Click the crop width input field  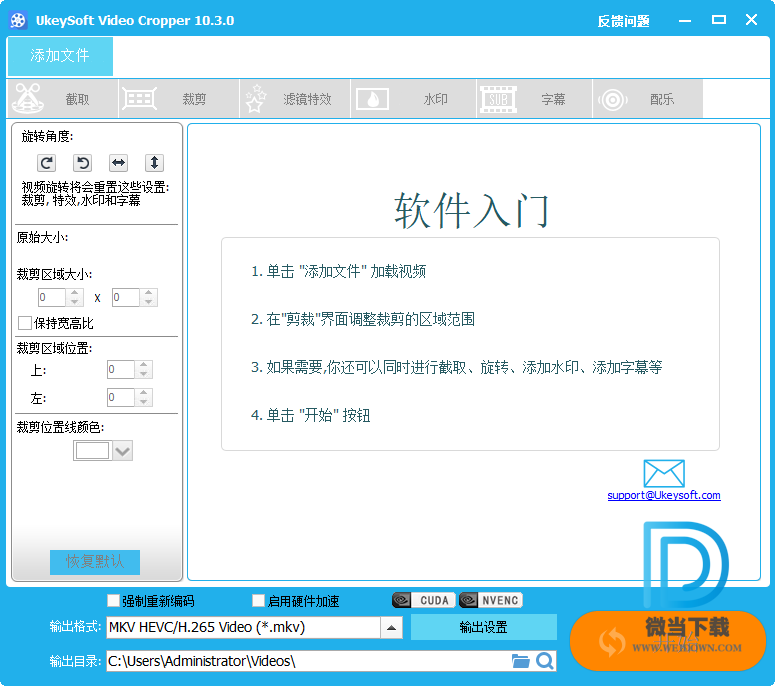52,298
